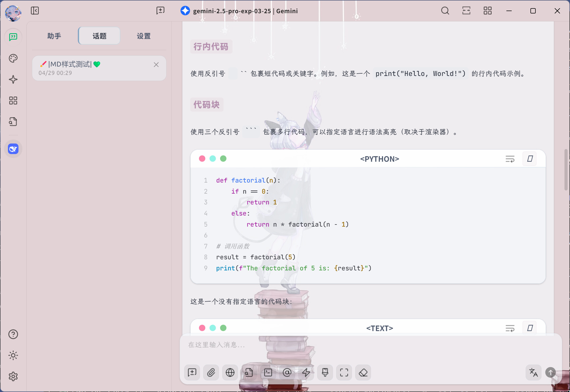Screen dimensions: 570x392
Task: Open the help question mark icon
Action: coord(13,334)
